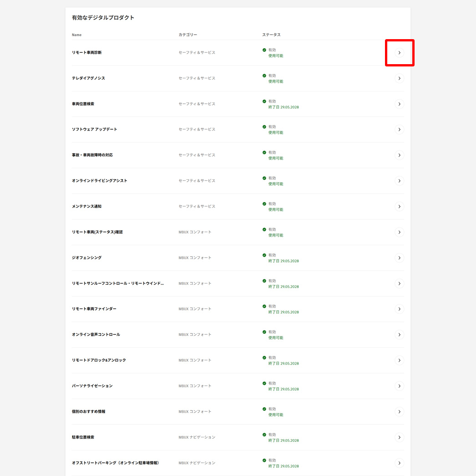Click the Name column header

click(76, 35)
